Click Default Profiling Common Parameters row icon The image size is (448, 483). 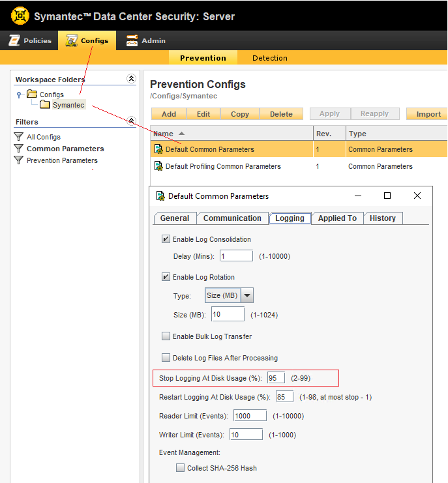pos(158,166)
